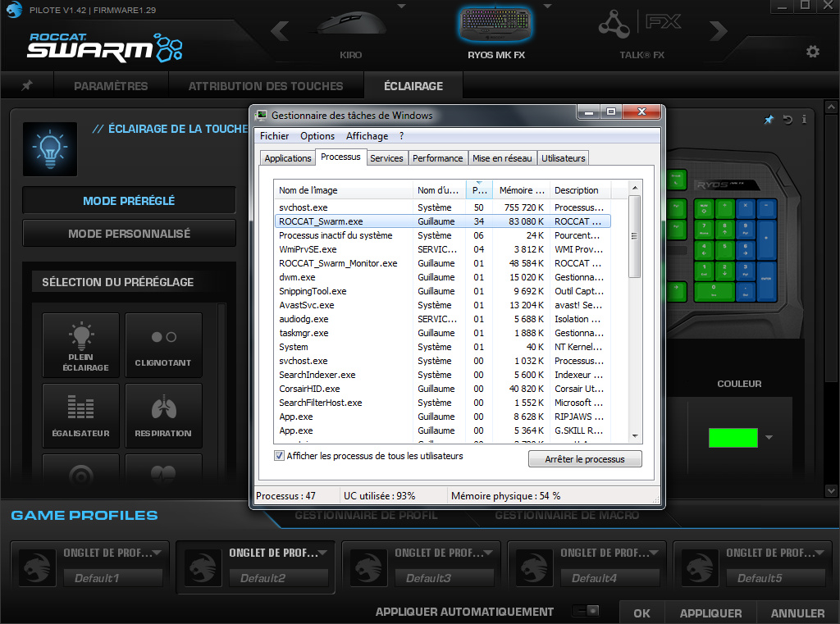Switch to the Performance tab
Screen dimensions: 840x624
tap(437, 158)
